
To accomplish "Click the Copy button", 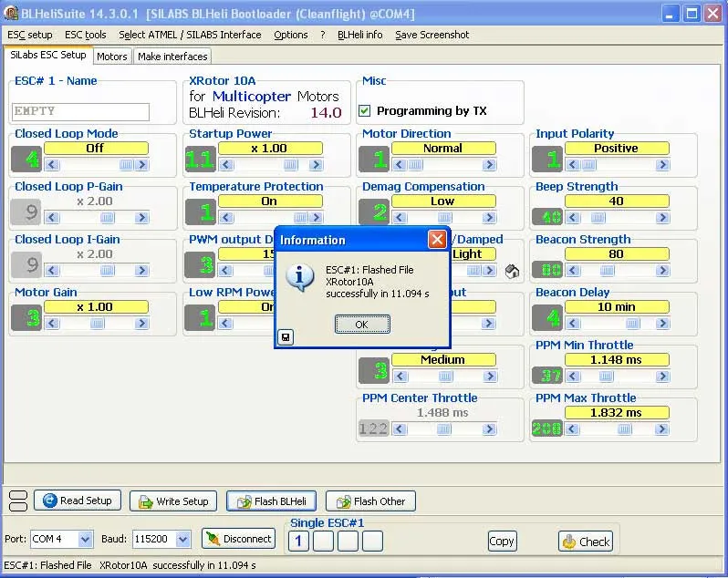I will click(x=502, y=541).
